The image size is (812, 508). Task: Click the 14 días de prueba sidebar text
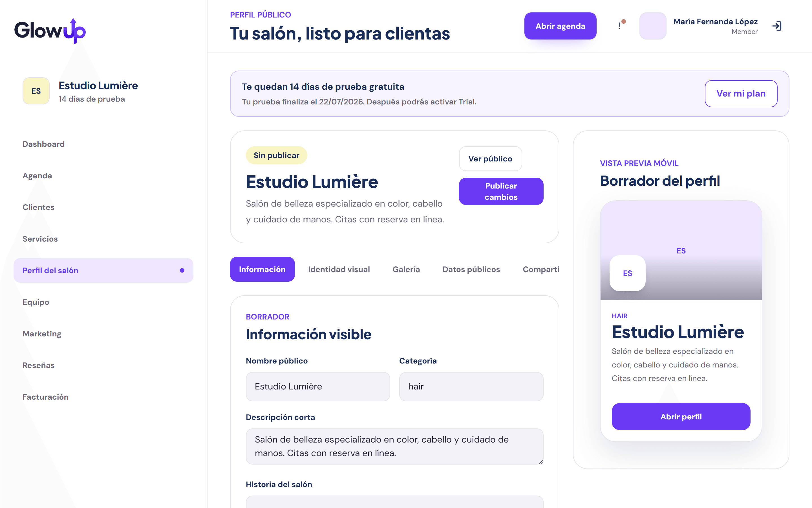pyautogui.click(x=92, y=99)
